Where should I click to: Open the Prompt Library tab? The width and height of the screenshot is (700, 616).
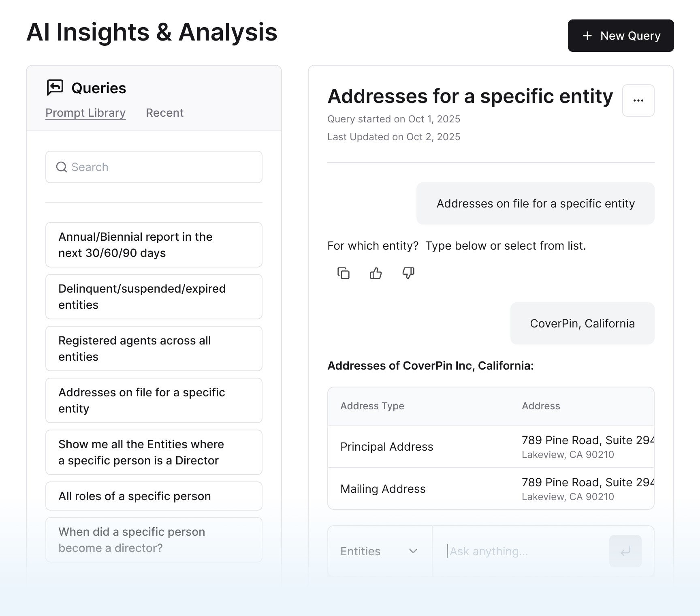[x=85, y=113]
